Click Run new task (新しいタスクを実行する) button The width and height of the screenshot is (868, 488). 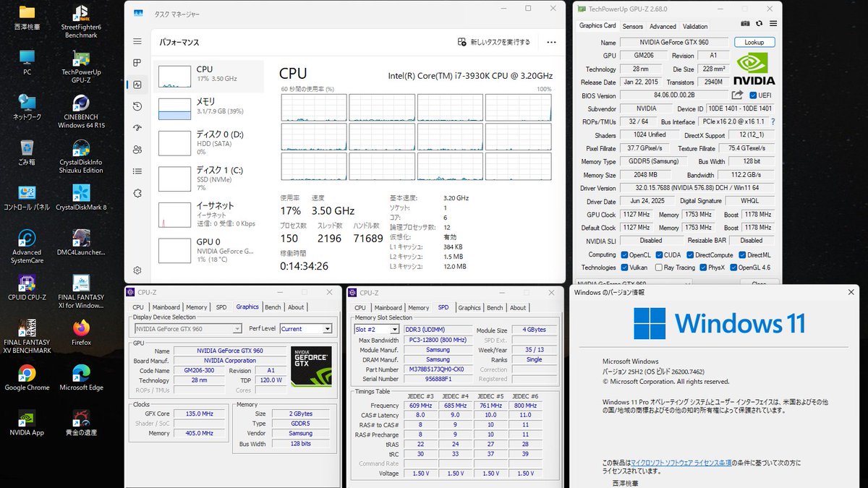[494, 42]
